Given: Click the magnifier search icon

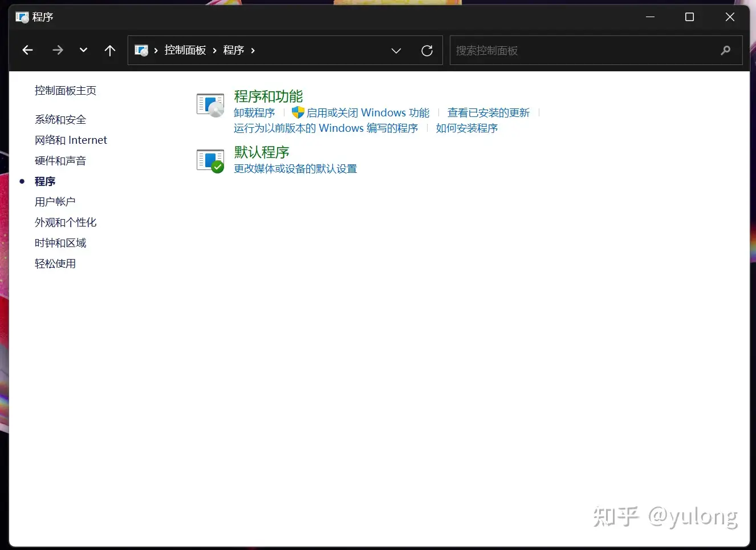Looking at the screenshot, I should tap(726, 50).
